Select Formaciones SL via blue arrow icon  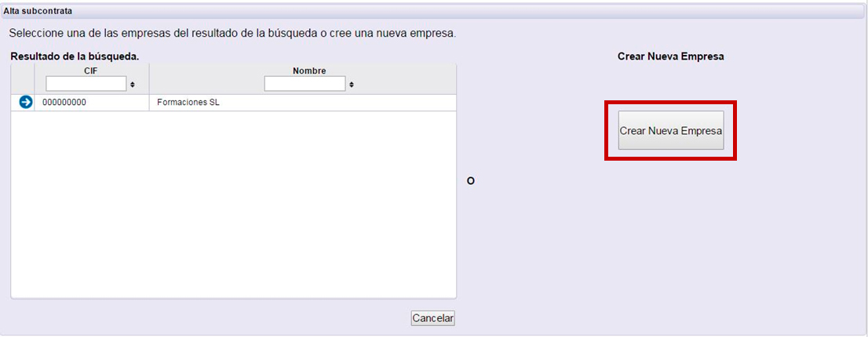[25, 102]
